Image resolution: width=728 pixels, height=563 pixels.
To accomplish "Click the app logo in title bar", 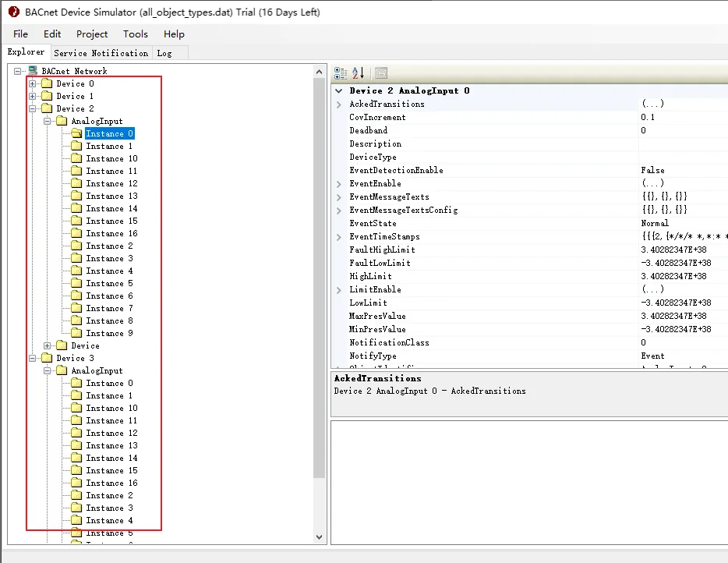I will click(14, 12).
